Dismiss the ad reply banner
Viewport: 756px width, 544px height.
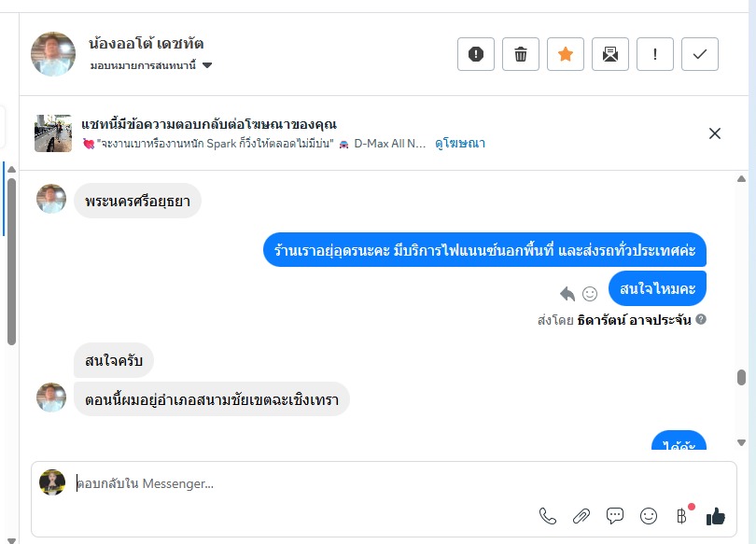click(x=715, y=133)
